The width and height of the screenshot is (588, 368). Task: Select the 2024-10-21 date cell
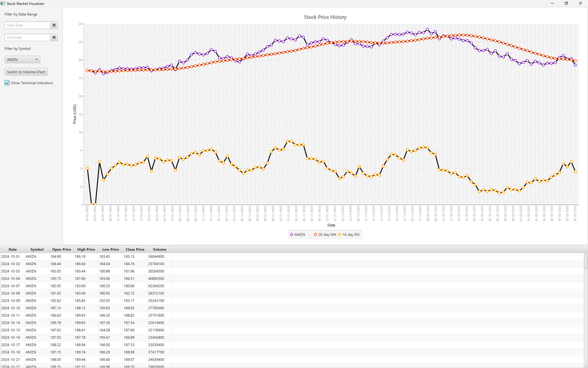point(12,359)
